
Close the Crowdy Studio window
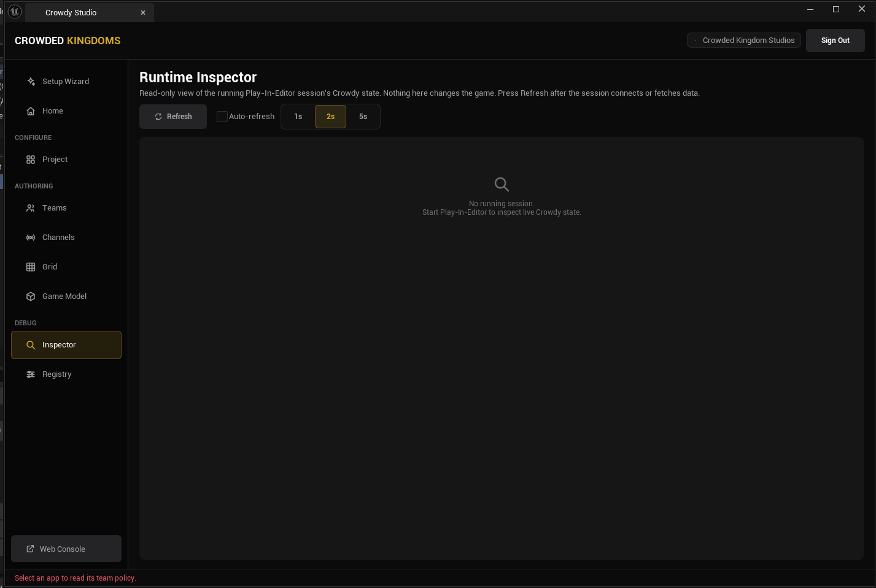coord(862,9)
